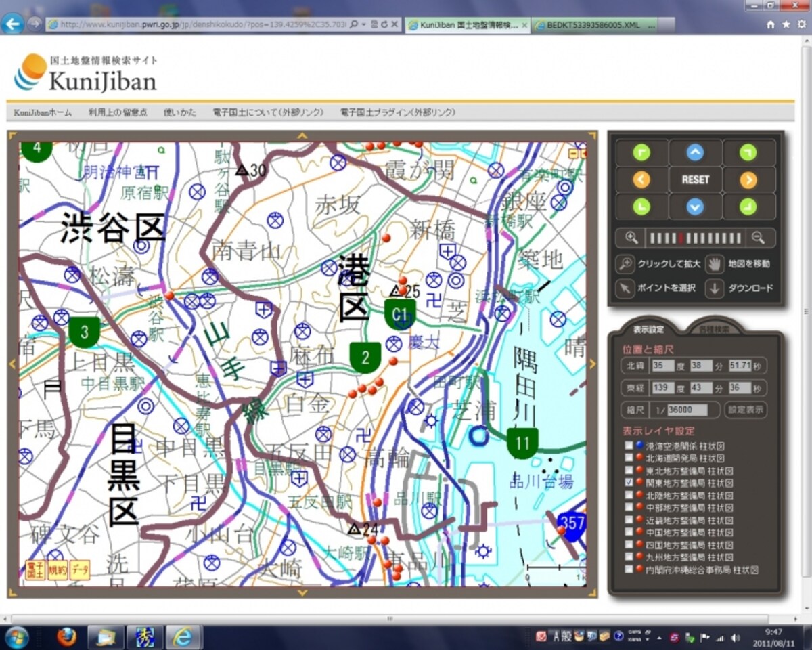Click the red mark on zoom level bar
Screen dimensions: 812x650
682,238
